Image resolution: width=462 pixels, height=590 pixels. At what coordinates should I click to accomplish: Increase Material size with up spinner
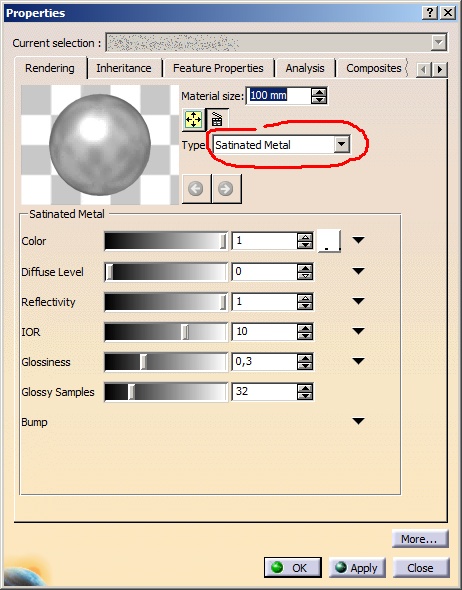(x=319, y=92)
